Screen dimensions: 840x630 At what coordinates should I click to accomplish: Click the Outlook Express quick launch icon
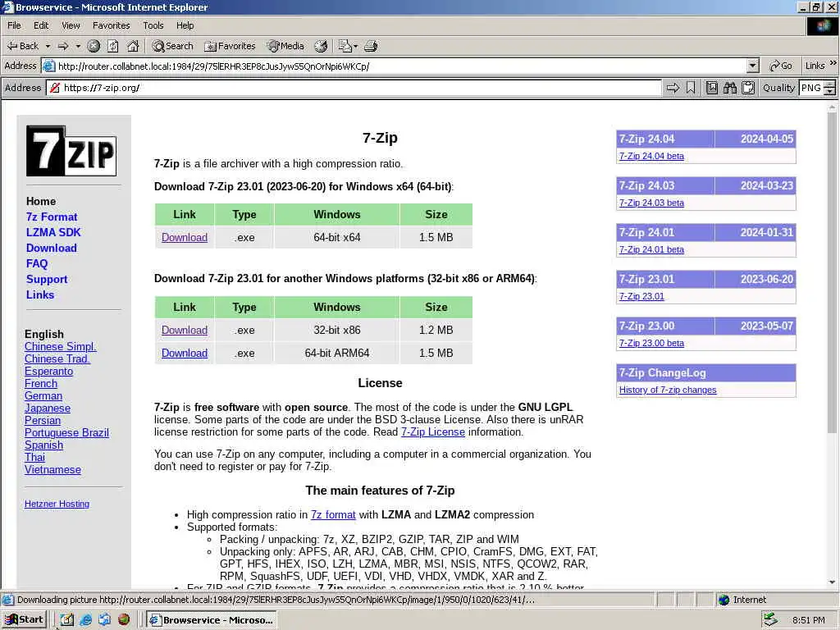coord(104,620)
